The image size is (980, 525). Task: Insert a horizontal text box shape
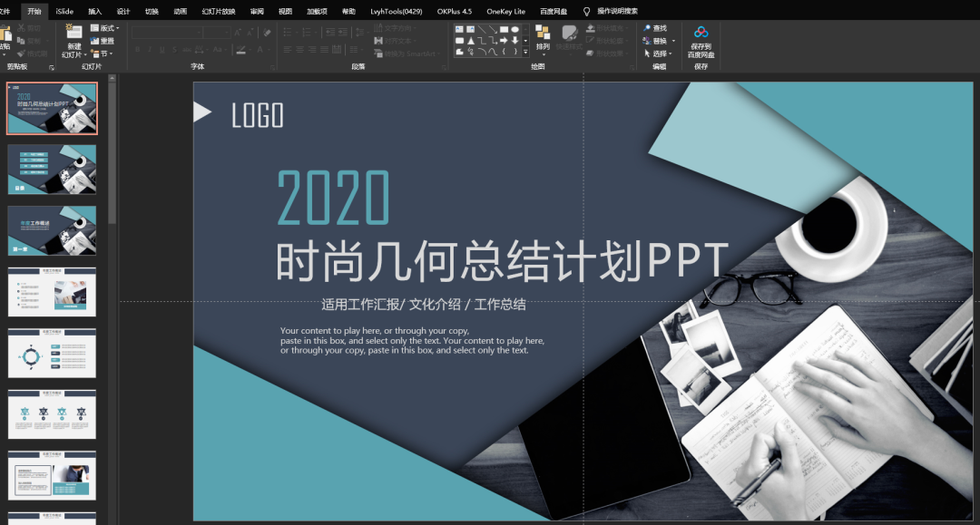click(x=459, y=29)
